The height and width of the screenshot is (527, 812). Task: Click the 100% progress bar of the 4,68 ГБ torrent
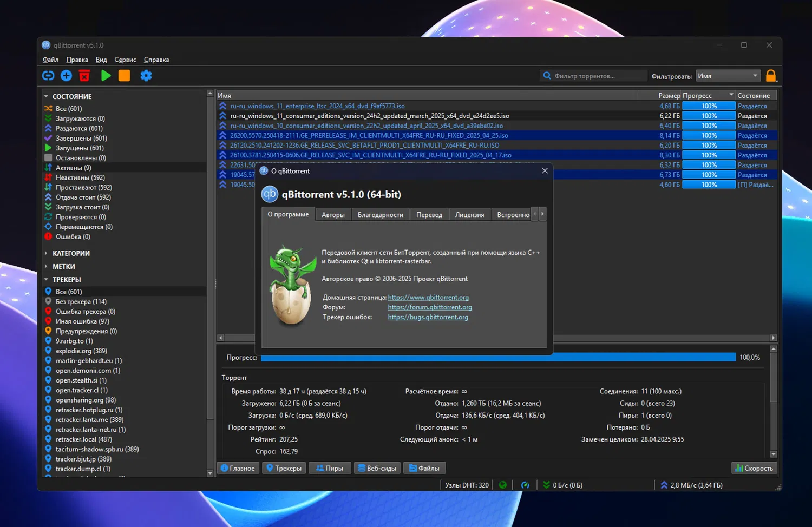(709, 106)
